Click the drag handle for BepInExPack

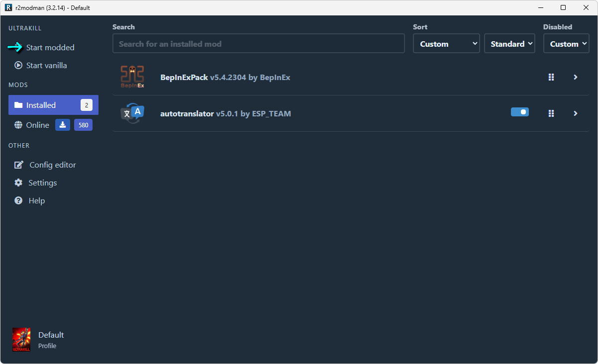pos(551,77)
